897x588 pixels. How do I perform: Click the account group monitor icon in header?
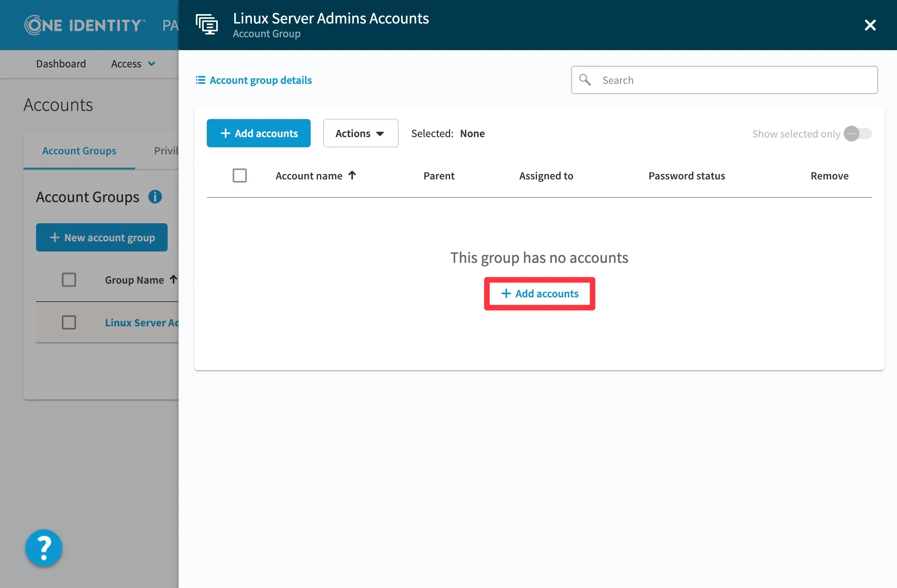coord(207,25)
